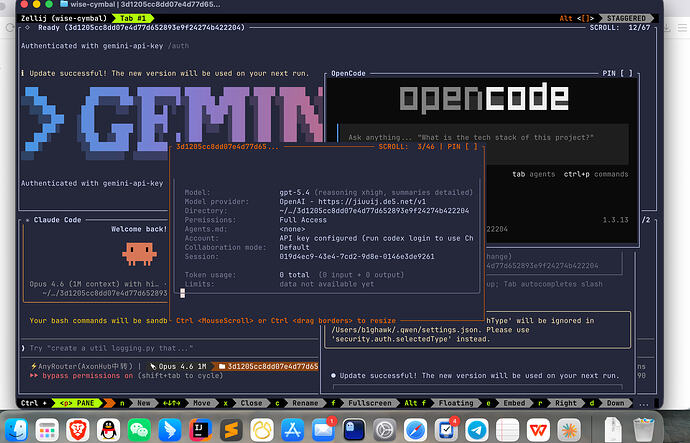
Task: Open Launchpad in the dock
Action: click(x=47, y=429)
